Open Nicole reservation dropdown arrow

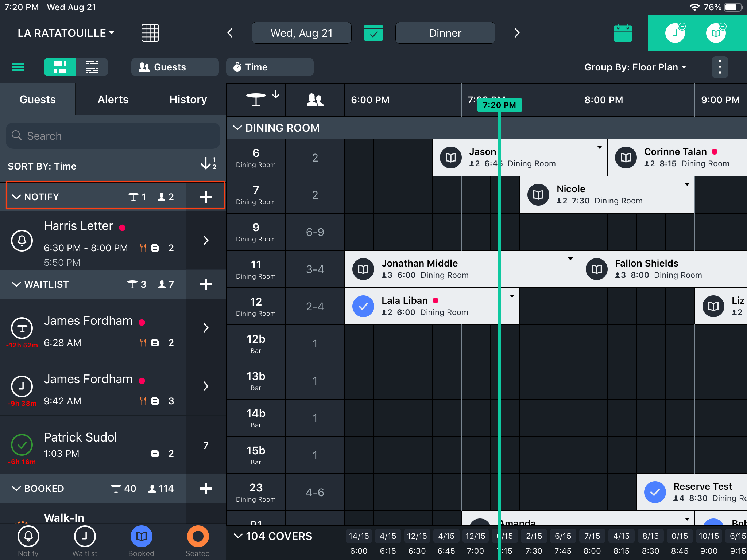pyautogui.click(x=687, y=184)
